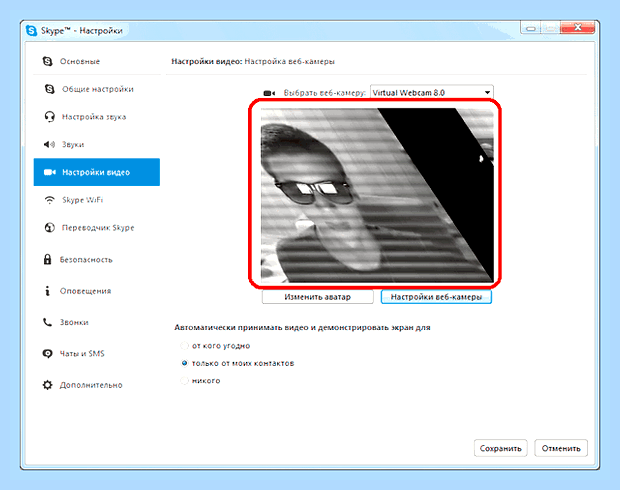Go to Общие настройки
This screenshot has width=620, height=490.
97,89
